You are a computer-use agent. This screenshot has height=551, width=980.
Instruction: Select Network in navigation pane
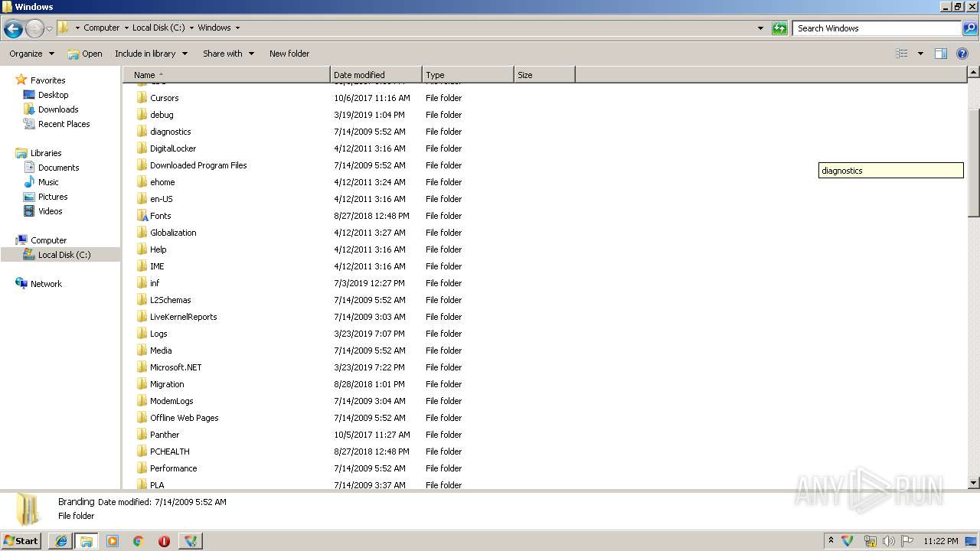[39, 284]
